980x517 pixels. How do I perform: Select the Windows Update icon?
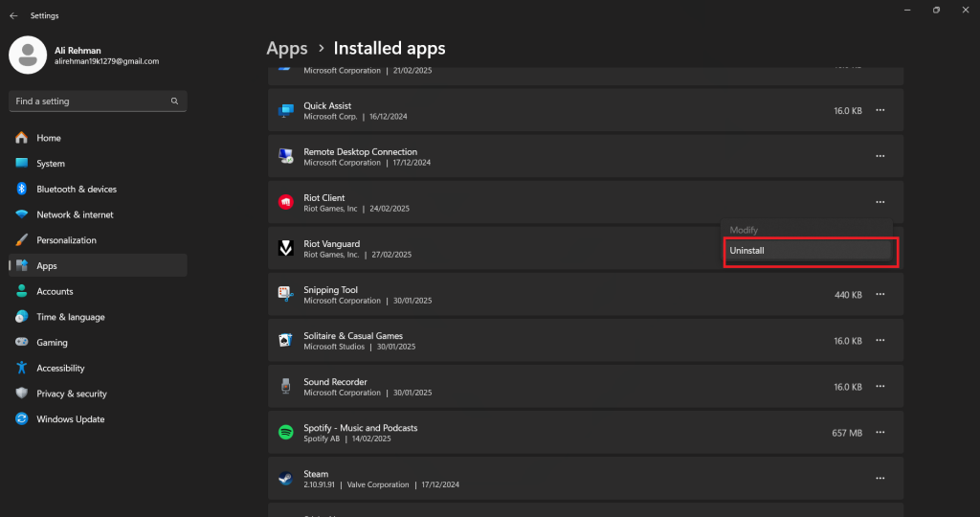[x=22, y=418]
